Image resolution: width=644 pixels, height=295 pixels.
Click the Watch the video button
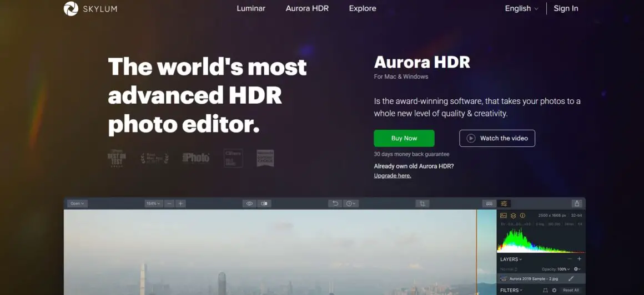[x=497, y=138]
